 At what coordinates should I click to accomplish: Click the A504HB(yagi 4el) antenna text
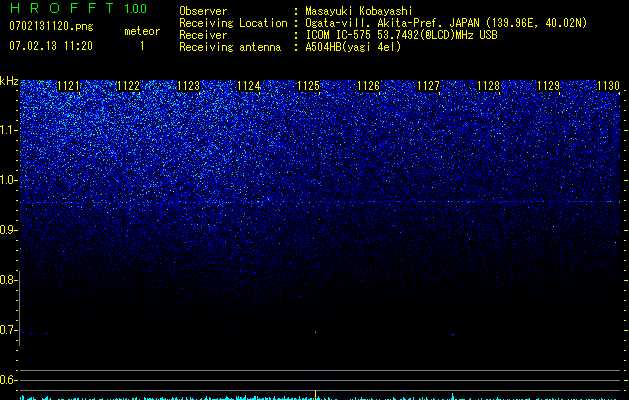point(353,47)
